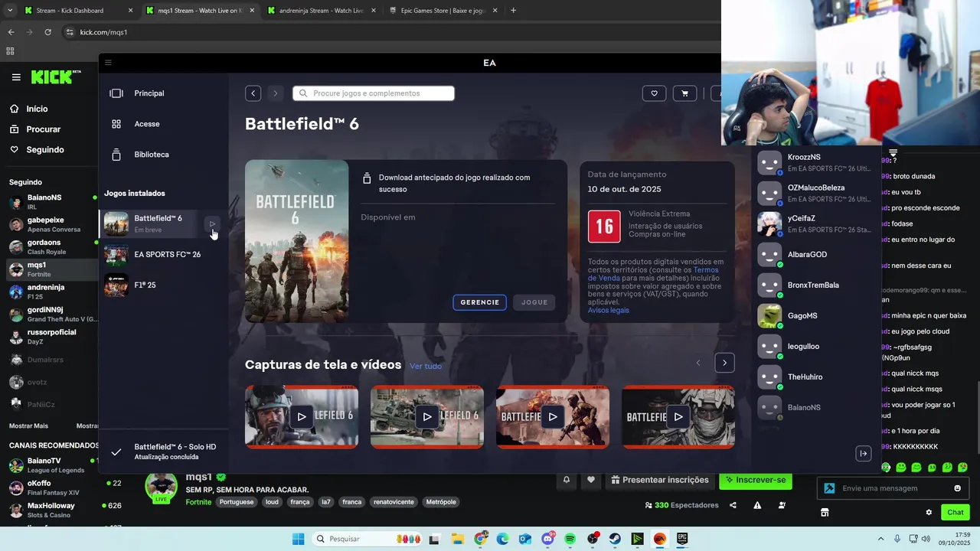The image size is (980, 551).
Task: Click the GERENCIE button
Action: point(479,302)
